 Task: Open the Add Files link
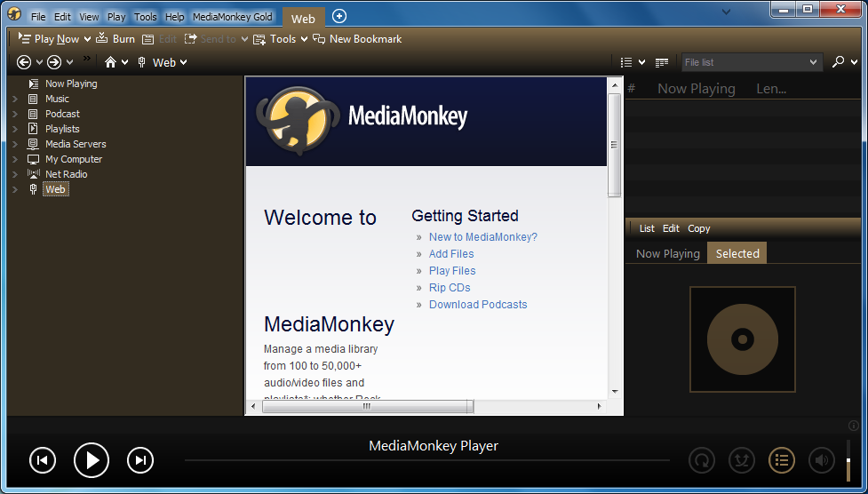tap(451, 253)
